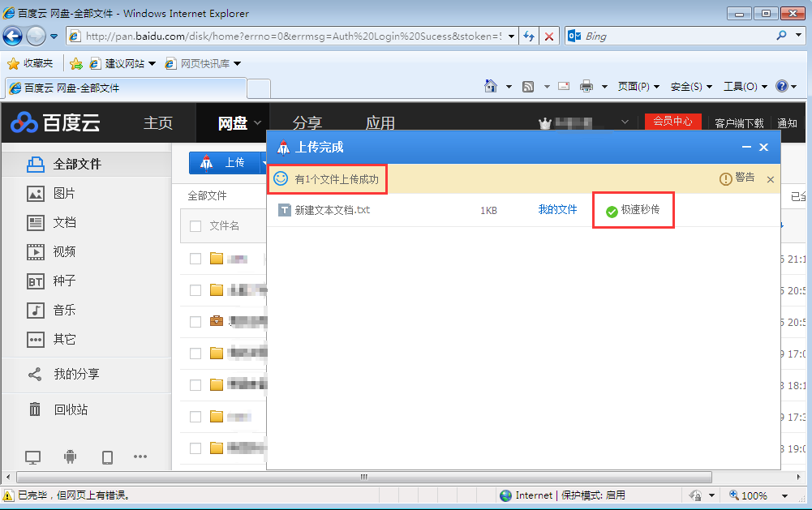Stop loading with the red X icon

click(549, 36)
